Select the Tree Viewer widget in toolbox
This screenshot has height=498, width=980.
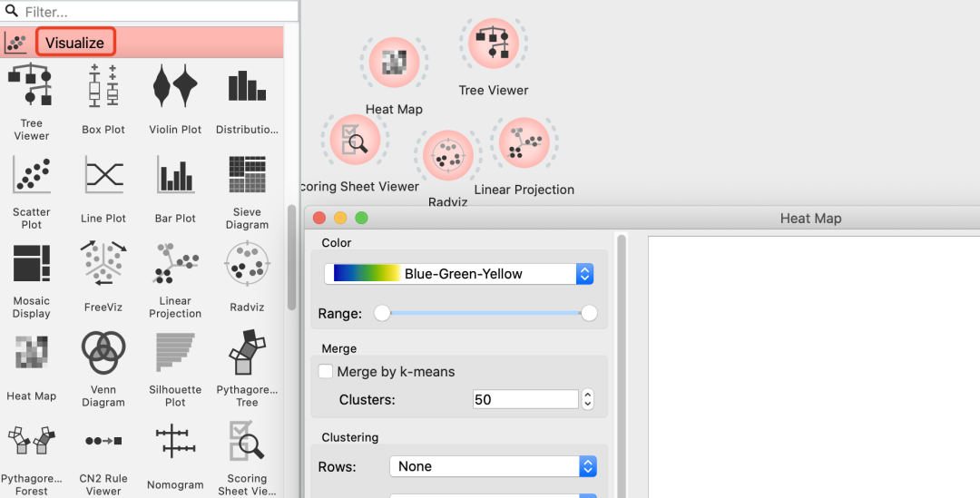point(31,102)
